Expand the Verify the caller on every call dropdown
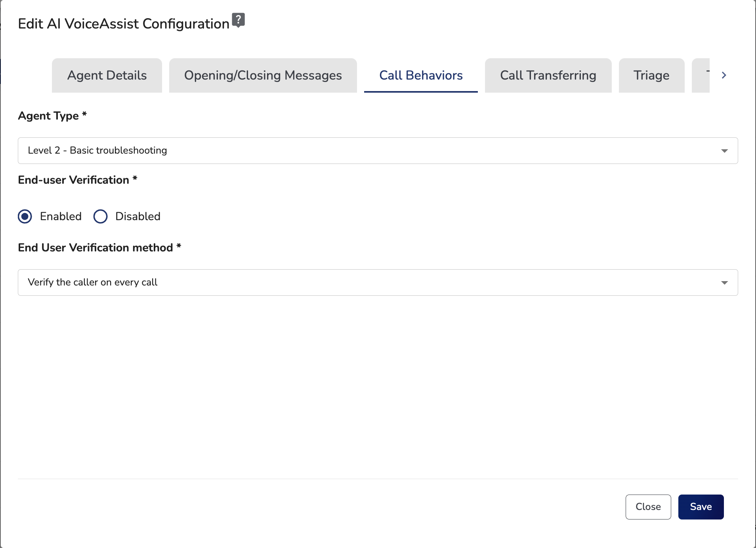Viewport: 756px width, 548px height. click(x=377, y=283)
